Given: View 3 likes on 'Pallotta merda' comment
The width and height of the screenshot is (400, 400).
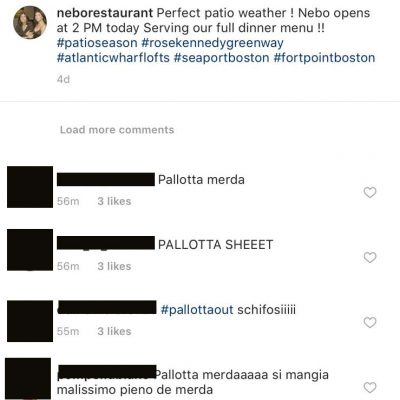Looking at the screenshot, I should pyautogui.click(x=114, y=201).
